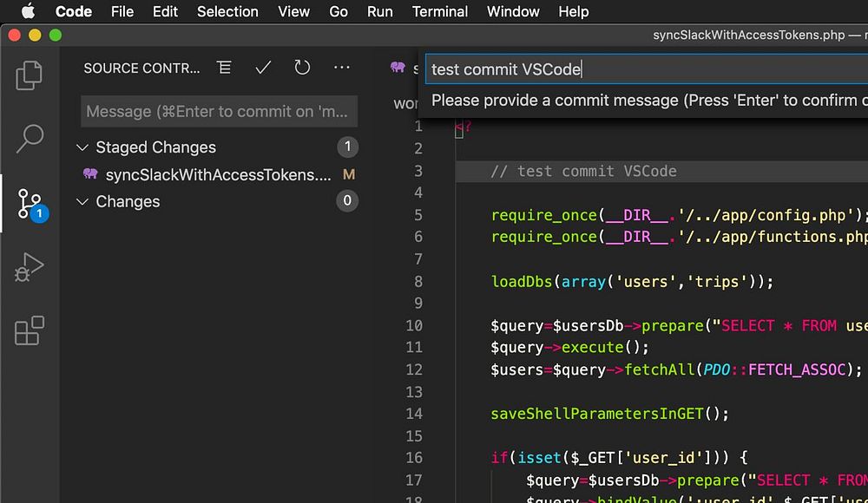868x503 pixels.
Task: Open the Go menu
Action: [x=339, y=11]
